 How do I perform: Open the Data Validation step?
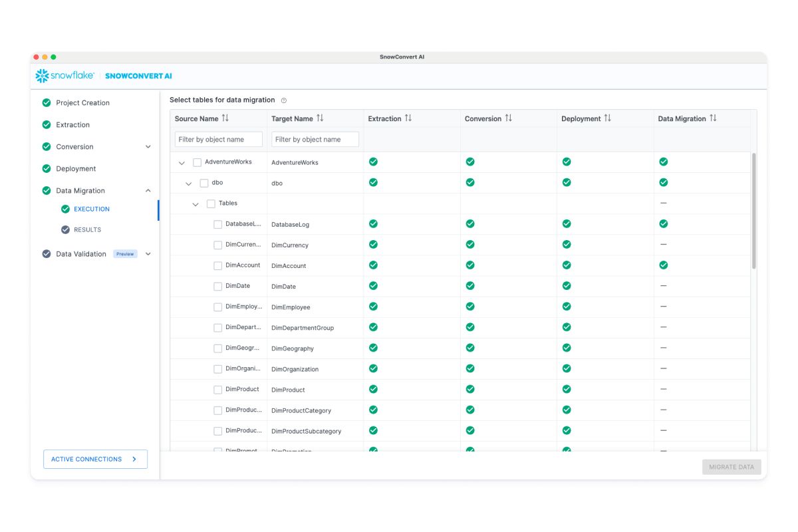tap(81, 254)
